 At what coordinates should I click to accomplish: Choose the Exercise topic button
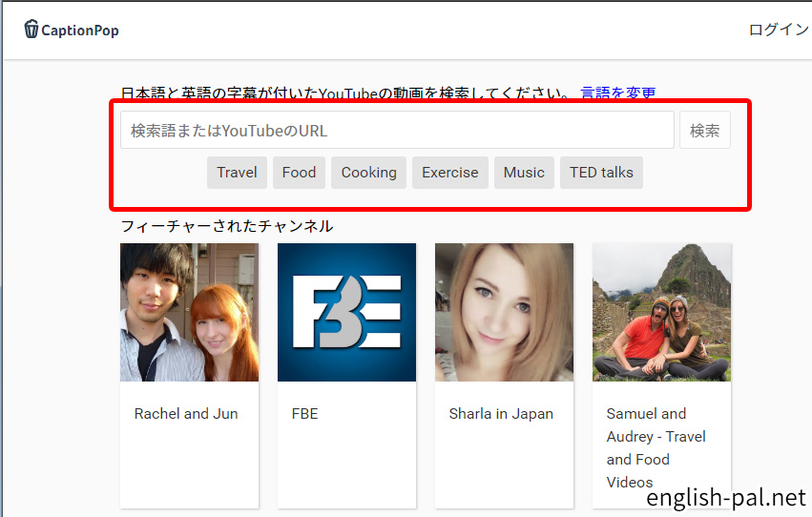pos(450,173)
